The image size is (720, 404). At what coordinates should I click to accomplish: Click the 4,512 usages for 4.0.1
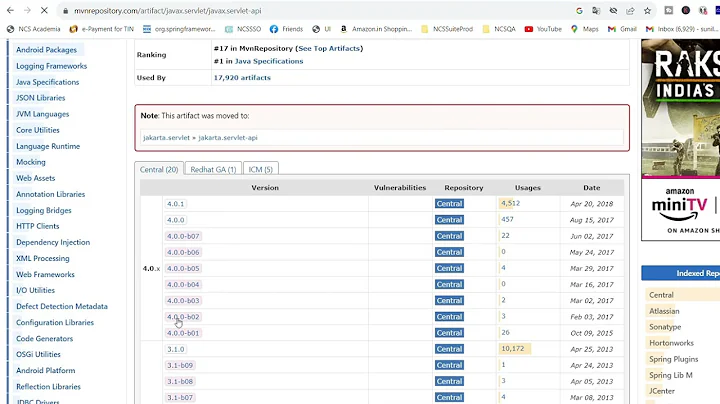[x=510, y=203]
